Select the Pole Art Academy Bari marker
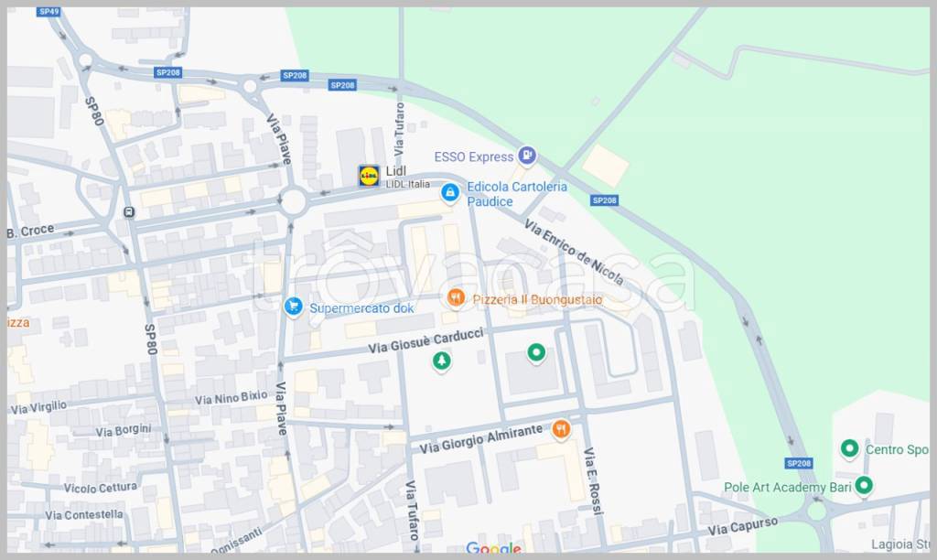 [x=863, y=486]
